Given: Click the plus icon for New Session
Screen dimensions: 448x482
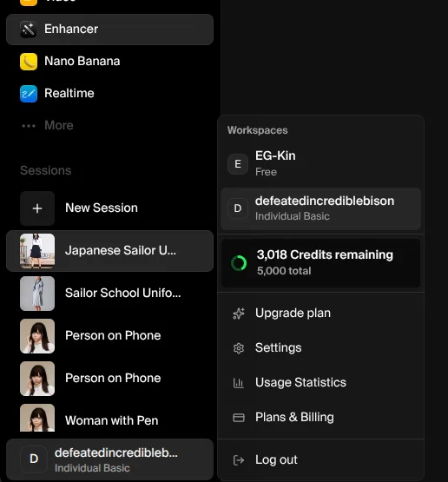Looking at the screenshot, I should (37, 208).
